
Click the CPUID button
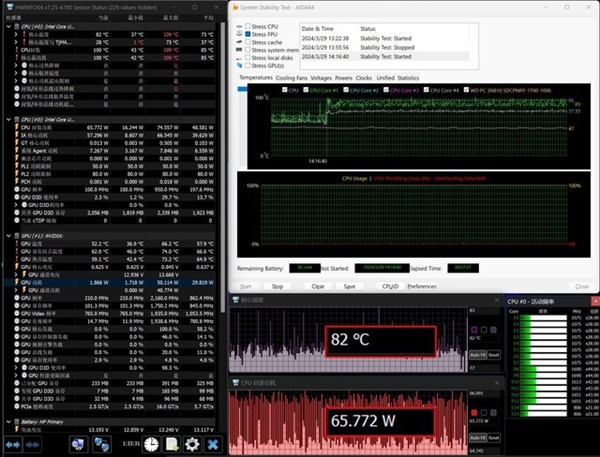pyautogui.click(x=390, y=286)
